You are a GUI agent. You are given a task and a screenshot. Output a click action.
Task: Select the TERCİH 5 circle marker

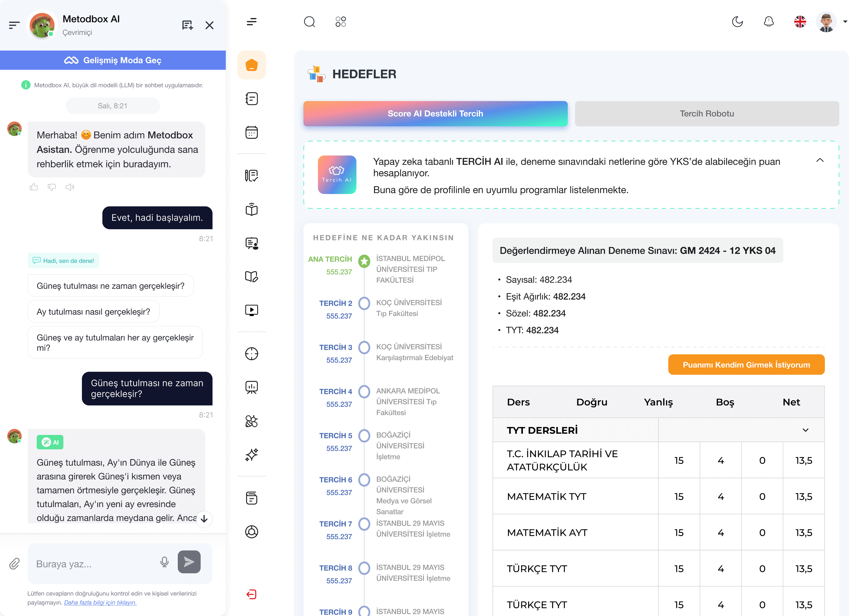point(364,435)
